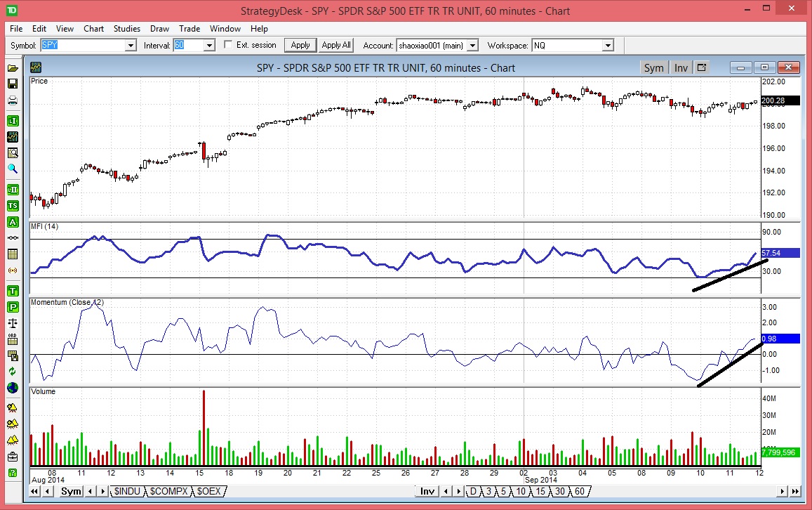Click green icon directly above the TS icon

click(x=13, y=190)
